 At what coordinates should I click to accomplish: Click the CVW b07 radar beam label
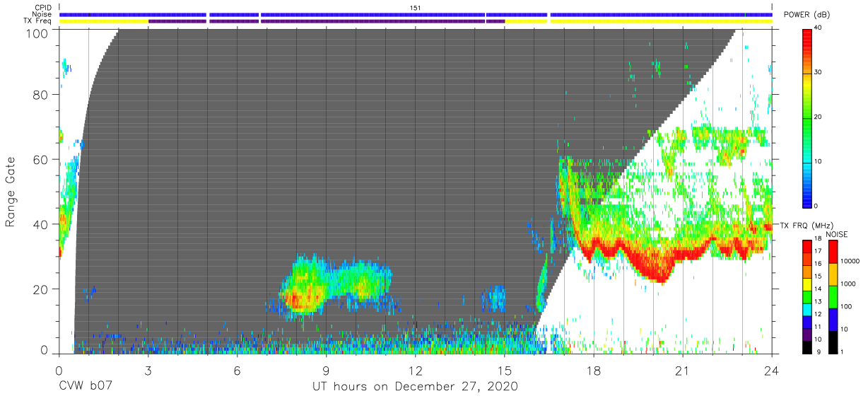click(86, 387)
